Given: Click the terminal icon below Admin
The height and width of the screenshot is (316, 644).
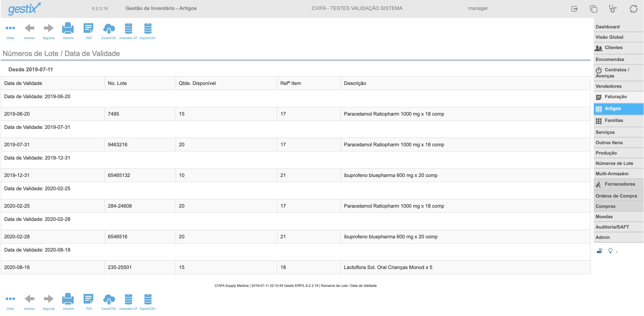Looking at the screenshot, I should pos(599,251).
